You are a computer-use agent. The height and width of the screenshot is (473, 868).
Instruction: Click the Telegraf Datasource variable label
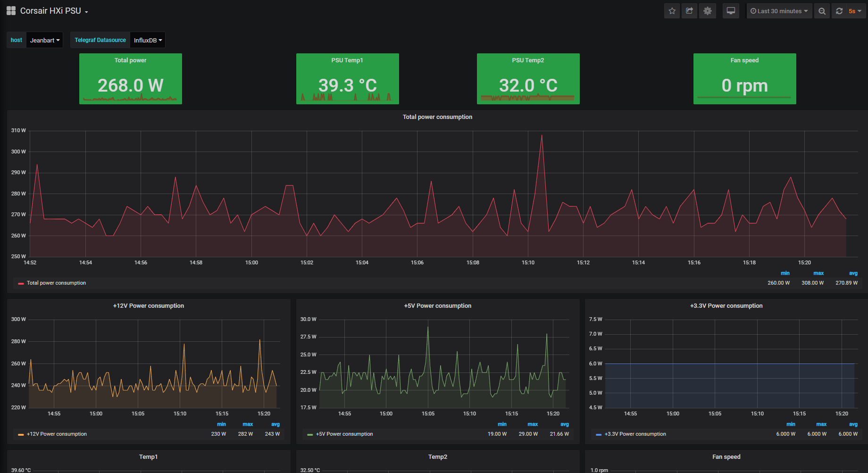click(x=100, y=40)
